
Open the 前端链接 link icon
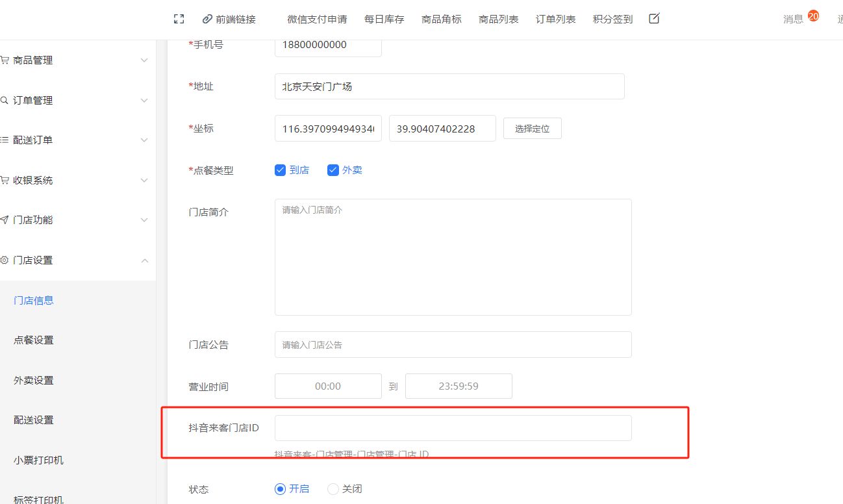tap(208, 19)
